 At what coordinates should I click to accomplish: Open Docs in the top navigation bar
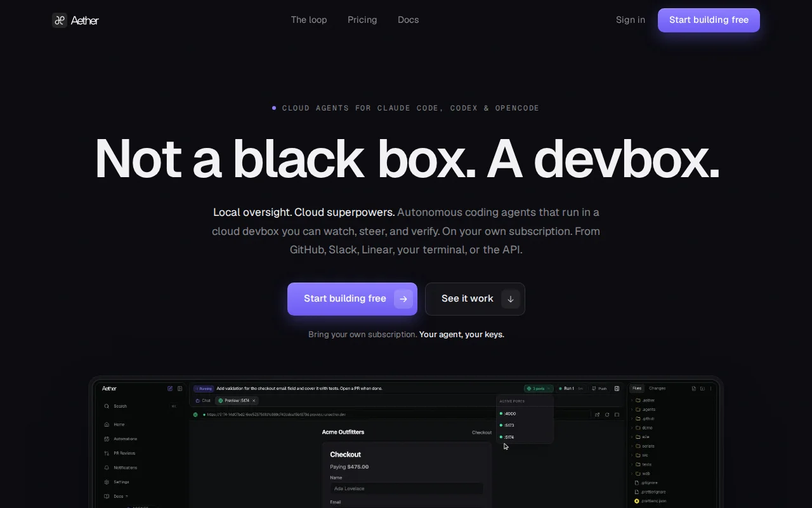click(x=409, y=20)
